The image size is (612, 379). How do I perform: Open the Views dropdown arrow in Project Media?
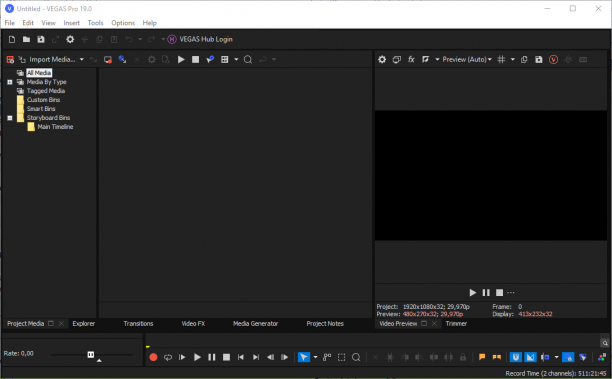coord(236,59)
